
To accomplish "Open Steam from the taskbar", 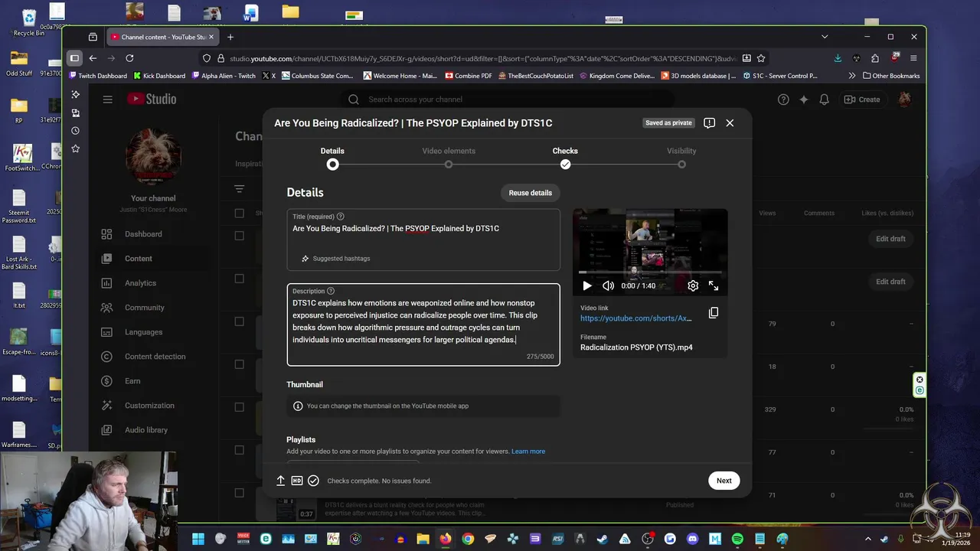I will (603, 539).
